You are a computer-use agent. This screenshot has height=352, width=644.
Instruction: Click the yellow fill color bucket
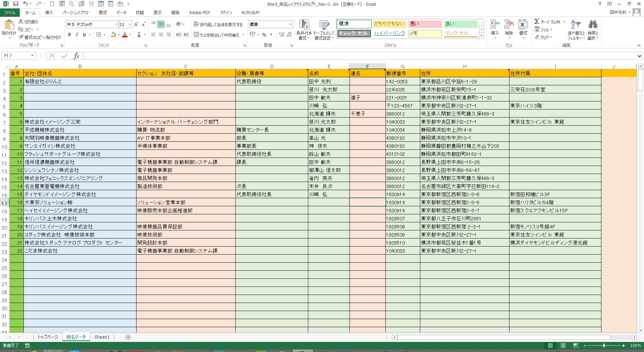click(113, 35)
